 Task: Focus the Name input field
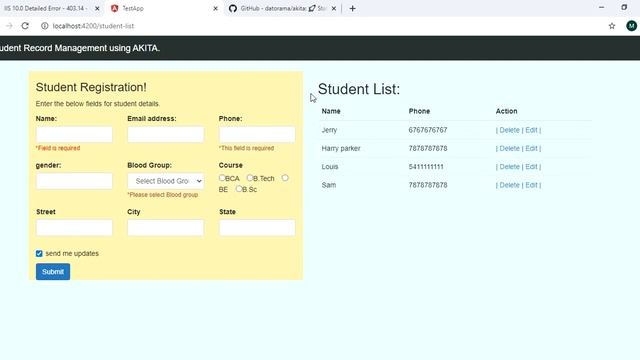74,134
